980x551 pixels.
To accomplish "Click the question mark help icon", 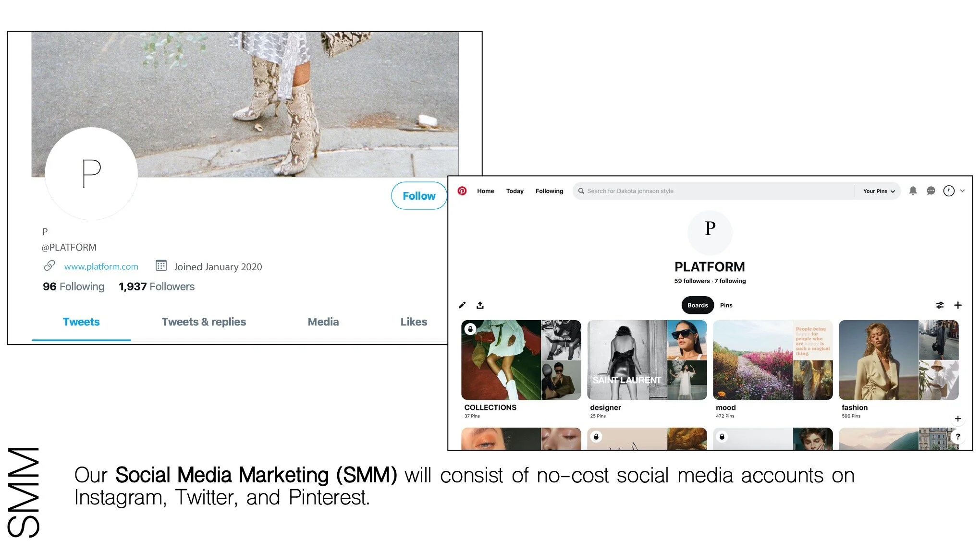I will click(x=957, y=437).
